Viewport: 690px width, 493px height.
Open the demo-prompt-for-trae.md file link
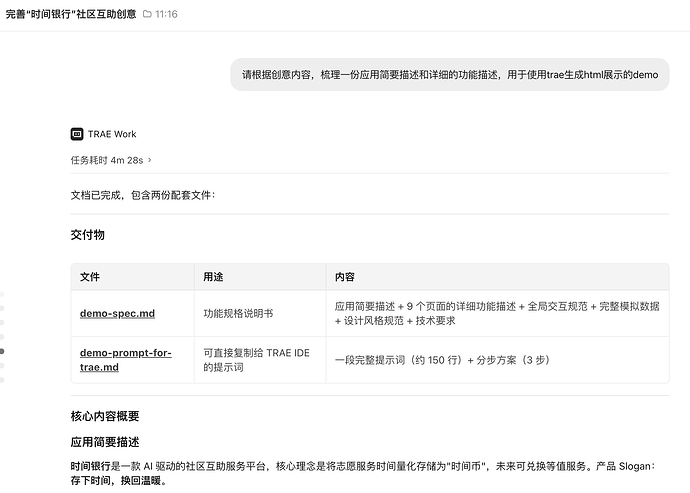[x=125, y=360]
